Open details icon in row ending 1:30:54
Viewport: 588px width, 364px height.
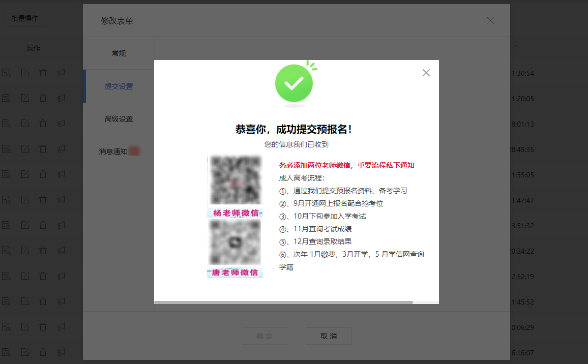coord(6,73)
